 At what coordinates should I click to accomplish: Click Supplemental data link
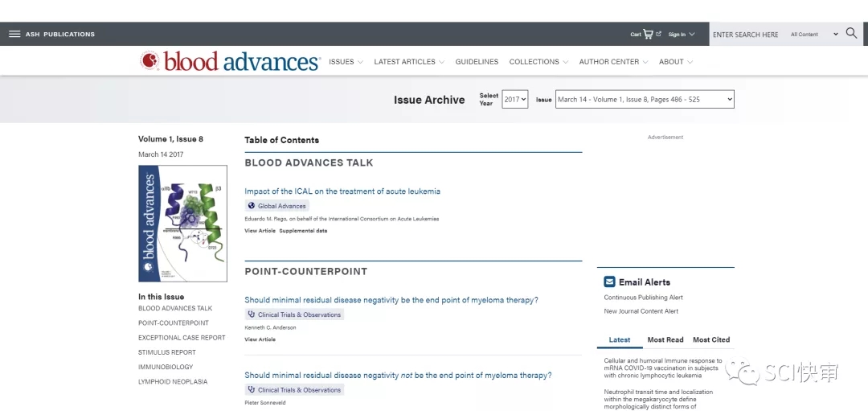[x=303, y=231]
